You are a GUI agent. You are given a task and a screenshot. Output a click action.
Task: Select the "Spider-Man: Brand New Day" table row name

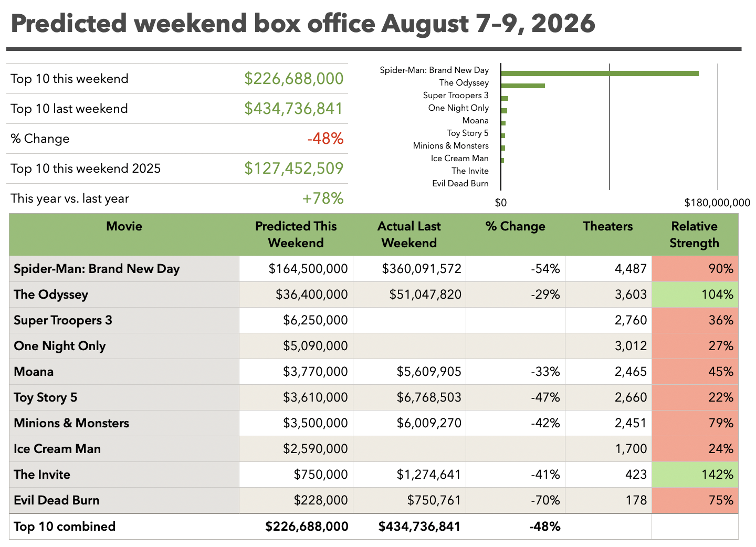point(97,269)
